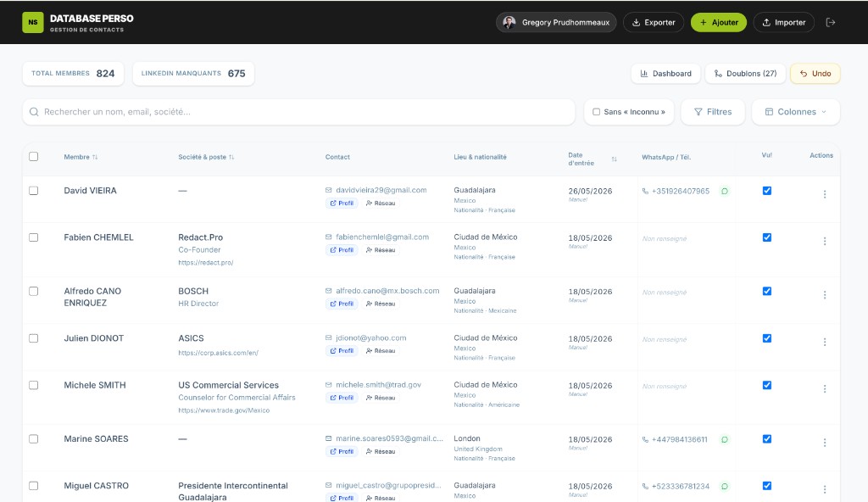The height and width of the screenshot is (502, 868).
Task: Click the green Ajouter button
Action: point(719,22)
